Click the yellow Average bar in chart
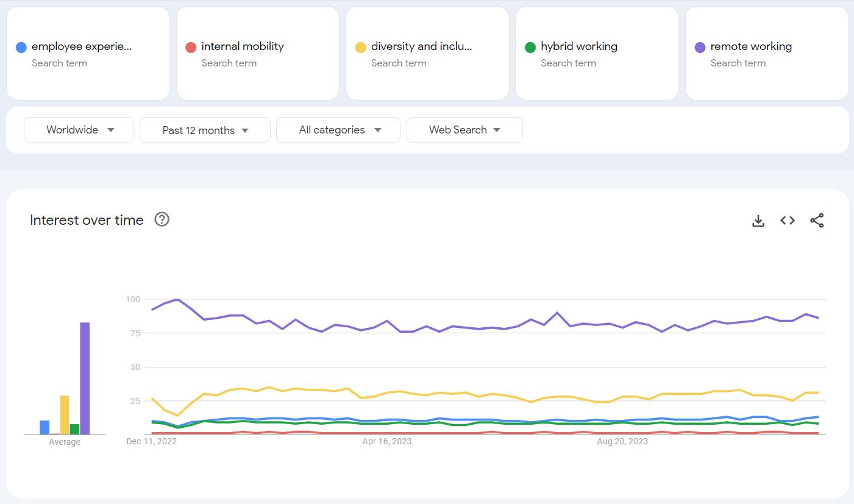854x504 pixels. pyautogui.click(x=65, y=414)
